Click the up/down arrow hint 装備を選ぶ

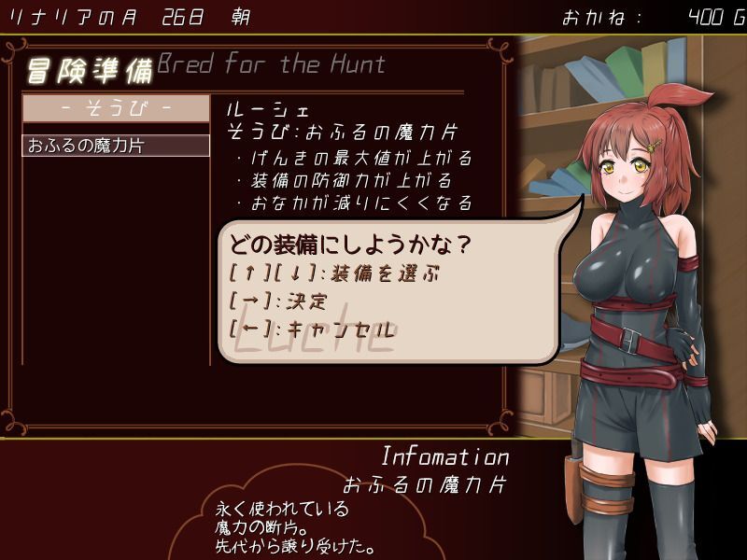[334, 274]
